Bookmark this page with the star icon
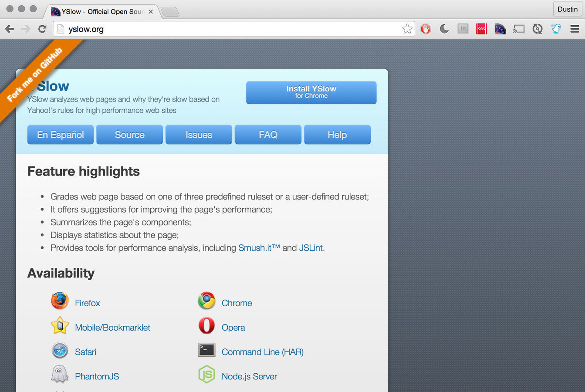Image resolution: width=585 pixels, height=392 pixels. 407,29
